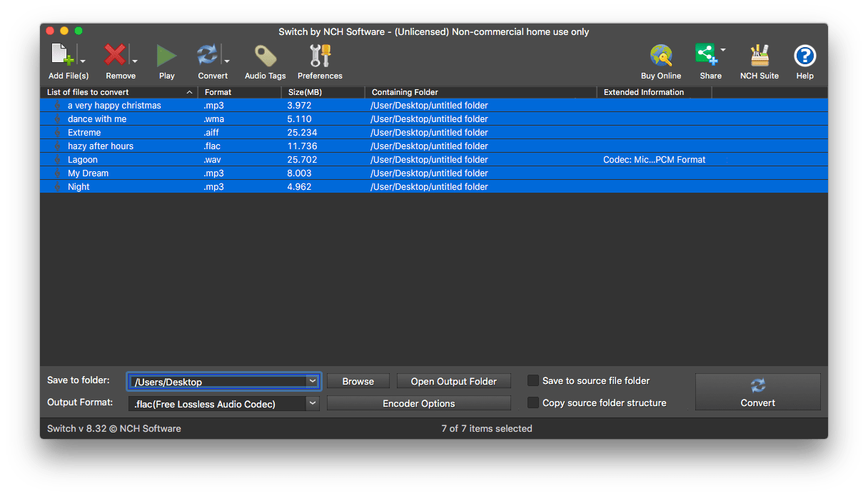Enable Save to source file folder

533,380
